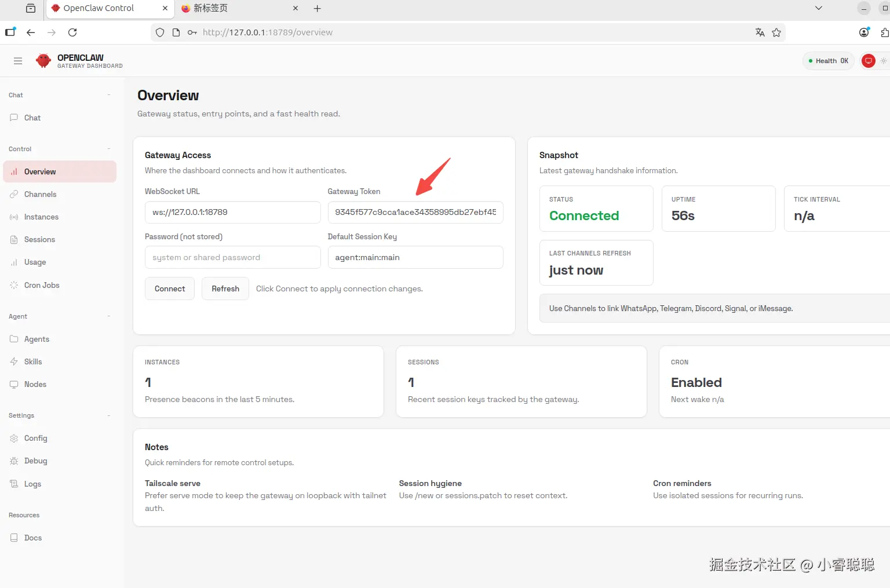Click the Default Session Key field
This screenshot has height=588, width=890.
click(415, 257)
